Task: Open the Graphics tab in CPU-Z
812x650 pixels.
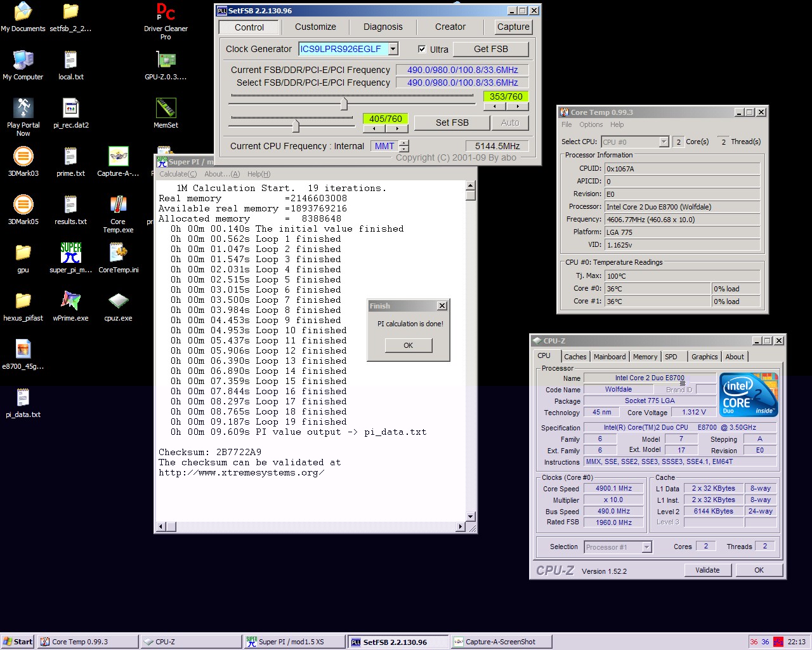Action: tap(705, 357)
